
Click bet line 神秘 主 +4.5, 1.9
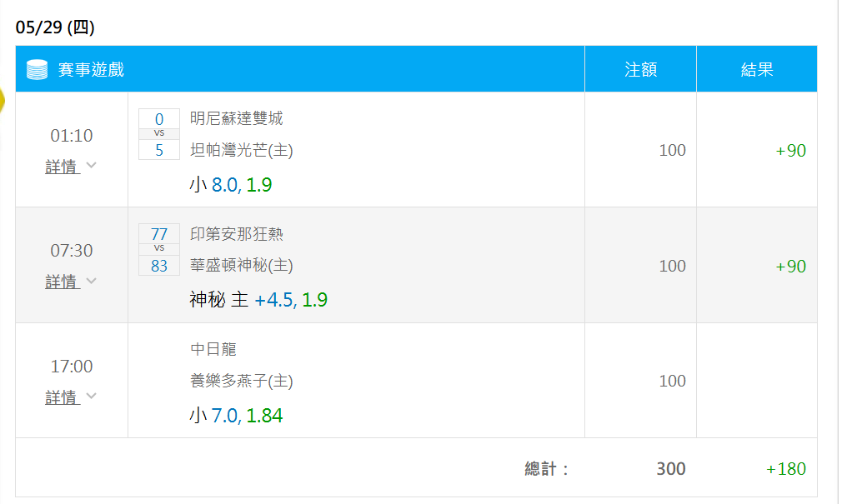tap(258, 300)
